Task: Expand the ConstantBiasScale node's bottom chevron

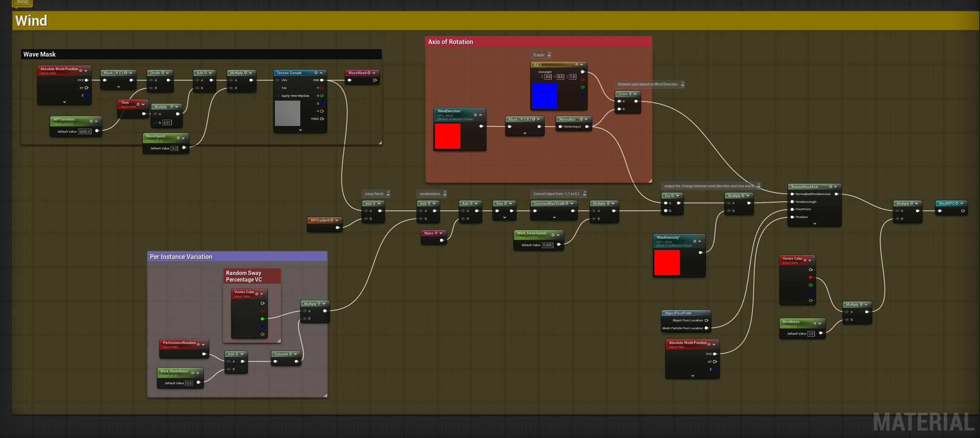Action: pyautogui.click(x=554, y=218)
